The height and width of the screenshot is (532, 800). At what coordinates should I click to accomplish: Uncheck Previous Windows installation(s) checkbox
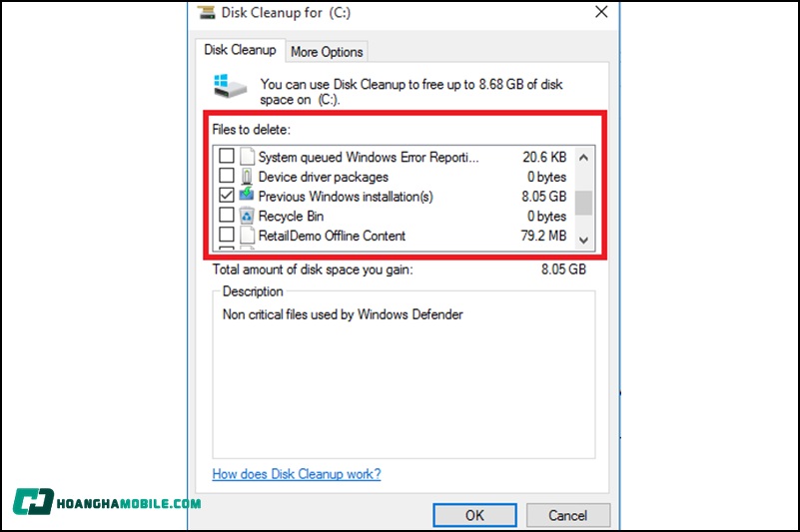pos(227,195)
